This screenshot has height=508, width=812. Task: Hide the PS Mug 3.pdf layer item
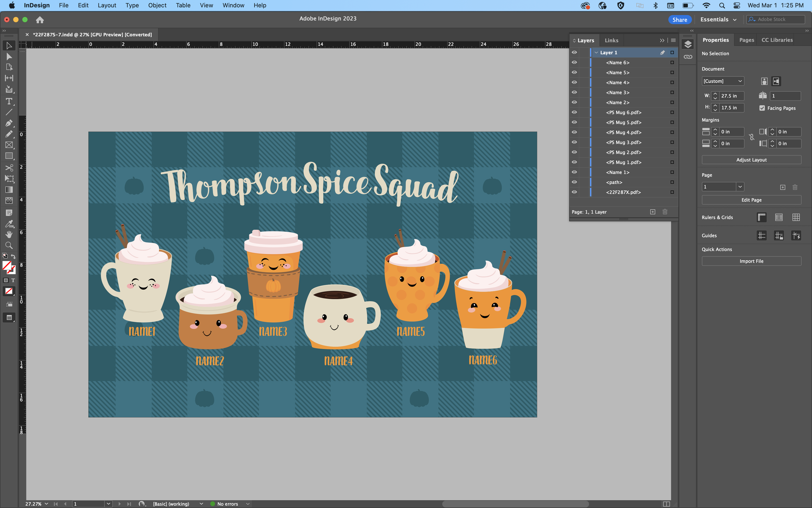(x=574, y=142)
